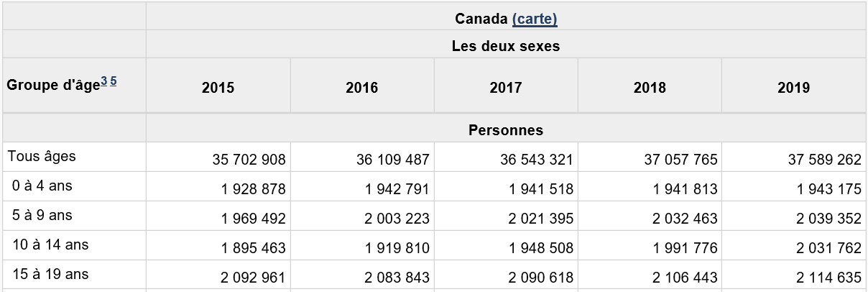Select the 0 à 4 ans row label
868x292 pixels.
(x=42, y=186)
